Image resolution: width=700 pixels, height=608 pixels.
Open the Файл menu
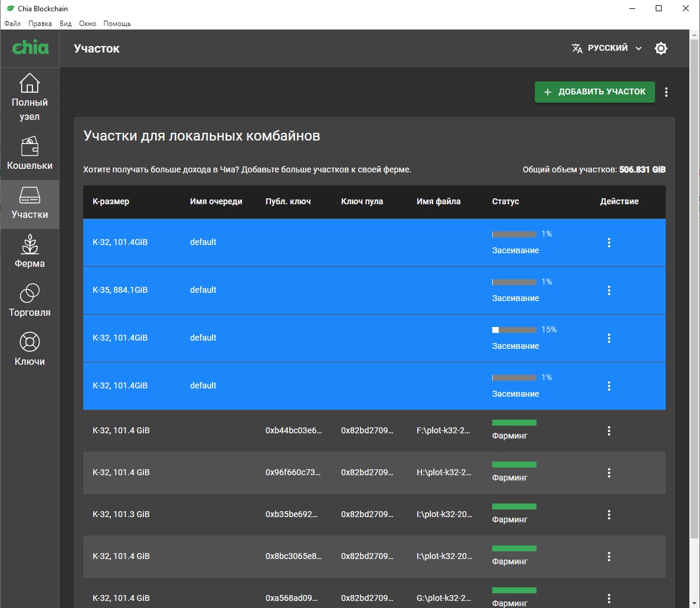(12, 24)
